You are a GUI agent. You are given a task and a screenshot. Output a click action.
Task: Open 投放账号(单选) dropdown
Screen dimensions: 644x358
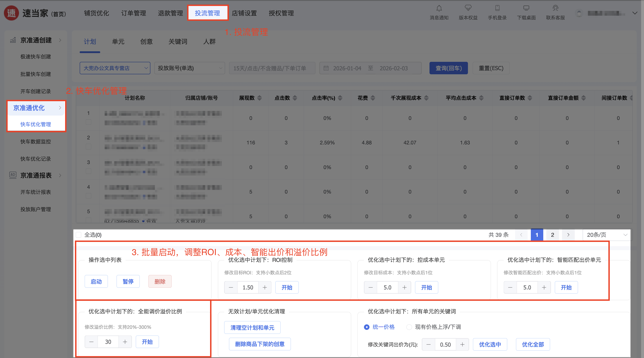coord(189,68)
